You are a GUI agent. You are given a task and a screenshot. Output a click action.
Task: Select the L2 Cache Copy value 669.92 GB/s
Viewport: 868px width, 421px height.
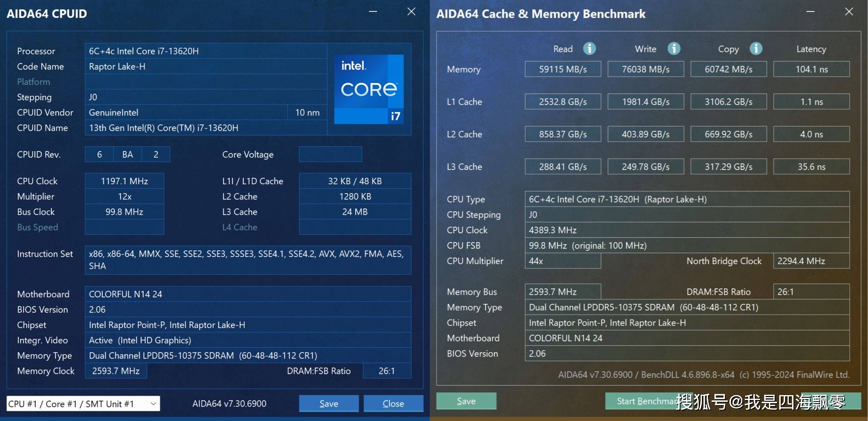tap(729, 134)
